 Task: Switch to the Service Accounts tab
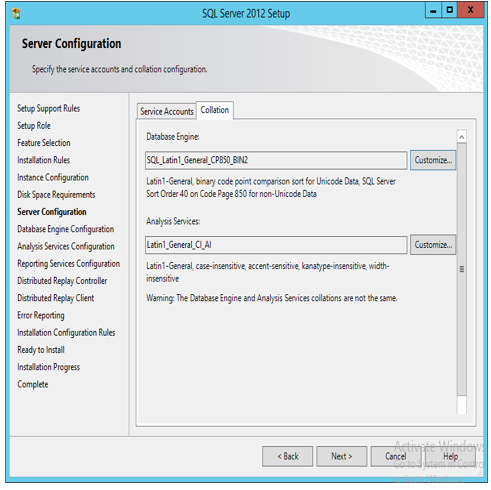click(166, 111)
